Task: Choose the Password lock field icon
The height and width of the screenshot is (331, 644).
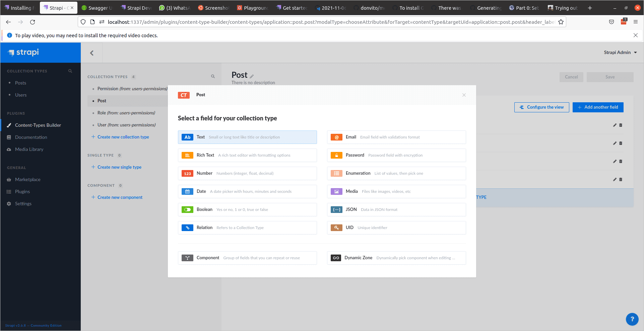Action: [x=336, y=155]
